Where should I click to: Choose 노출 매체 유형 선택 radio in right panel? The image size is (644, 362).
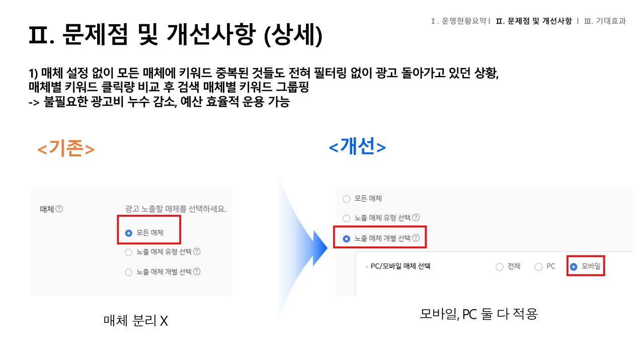346,218
